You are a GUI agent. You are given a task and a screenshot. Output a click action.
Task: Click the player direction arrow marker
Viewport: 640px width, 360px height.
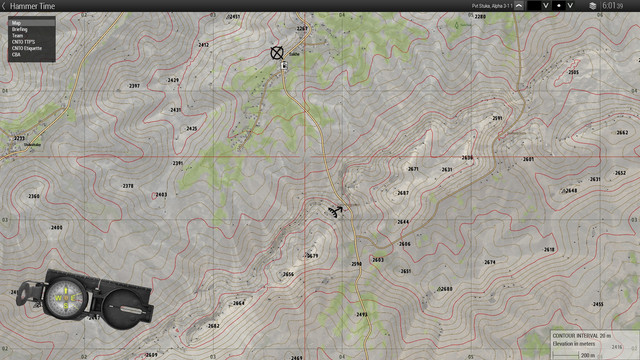click(x=336, y=211)
